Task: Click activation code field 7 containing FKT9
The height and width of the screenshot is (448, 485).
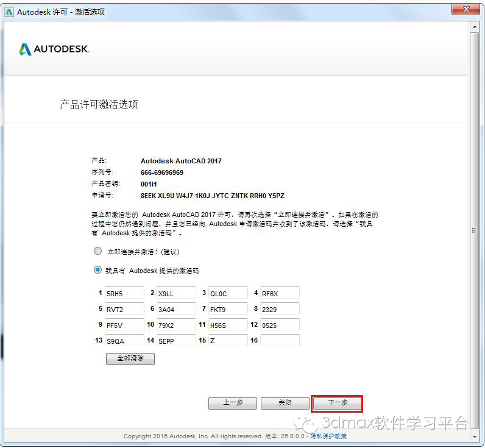Action: tap(228, 309)
